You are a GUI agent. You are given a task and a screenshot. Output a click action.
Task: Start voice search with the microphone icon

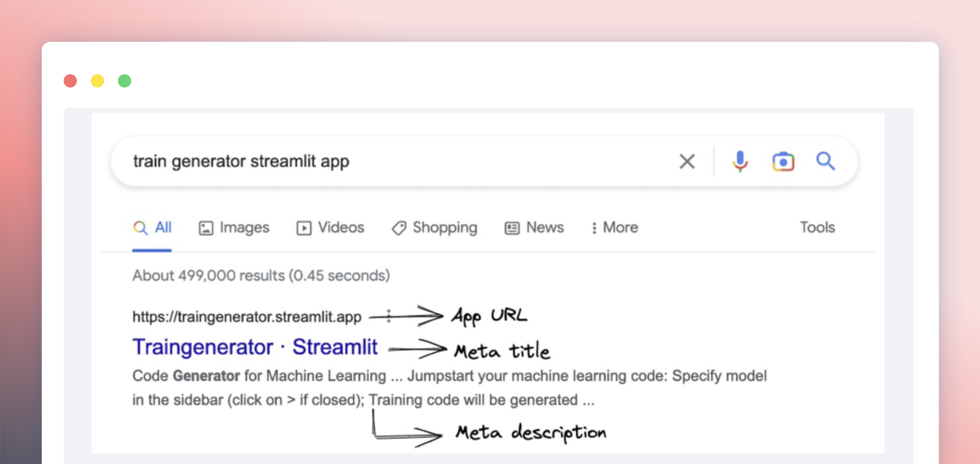(x=740, y=161)
